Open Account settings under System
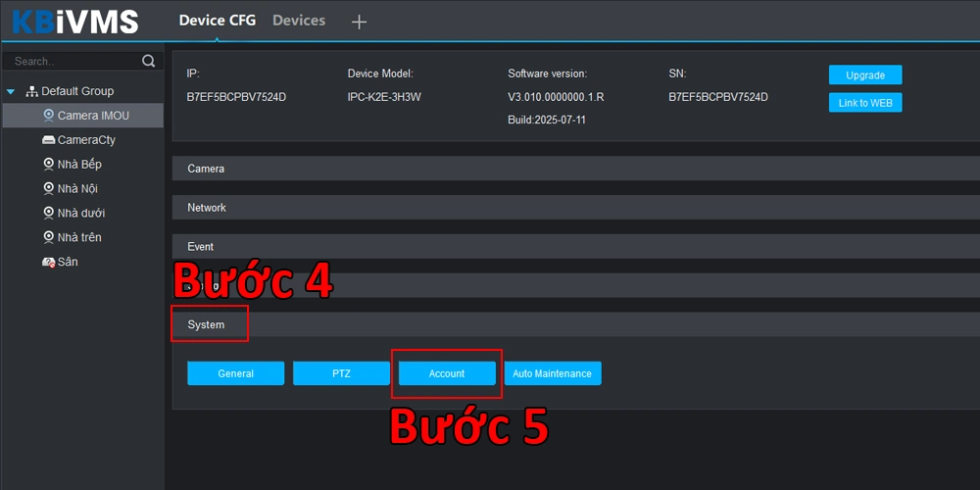Screen dimensions: 980x490 (447, 373)
